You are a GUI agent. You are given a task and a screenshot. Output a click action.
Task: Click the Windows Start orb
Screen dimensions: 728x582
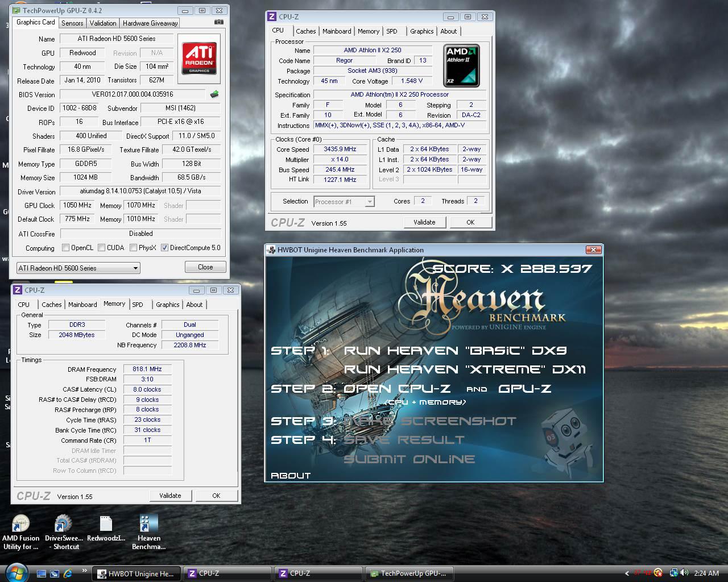[x=16, y=572]
